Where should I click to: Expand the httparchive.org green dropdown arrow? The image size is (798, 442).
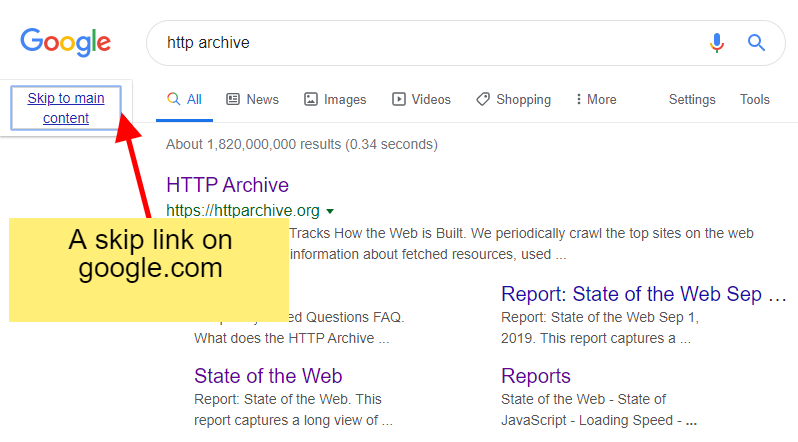(x=330, y=211)
